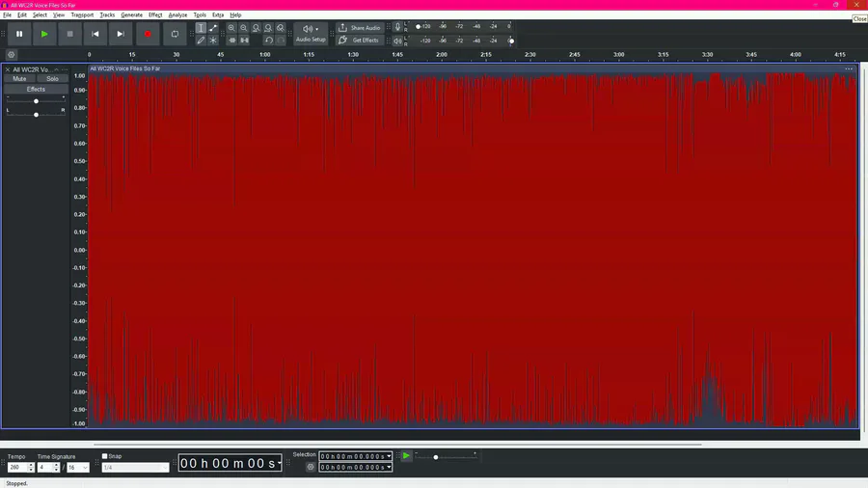Fit selection to width zoom icon
868x488 pixels.
(257, 28)
